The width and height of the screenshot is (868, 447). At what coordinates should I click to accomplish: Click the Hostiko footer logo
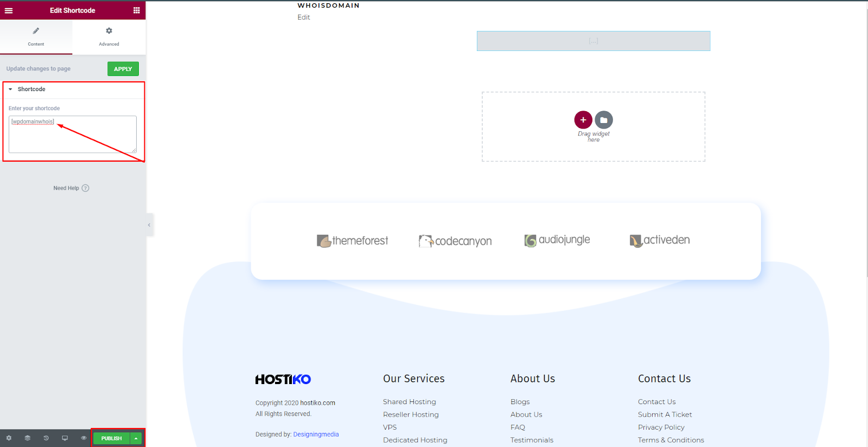(283, 379)
